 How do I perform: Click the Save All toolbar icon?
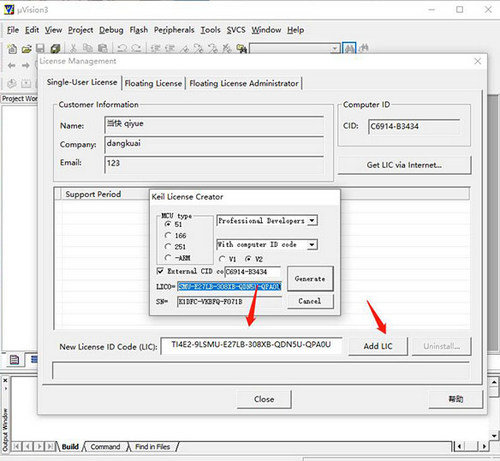pos(55,49)
